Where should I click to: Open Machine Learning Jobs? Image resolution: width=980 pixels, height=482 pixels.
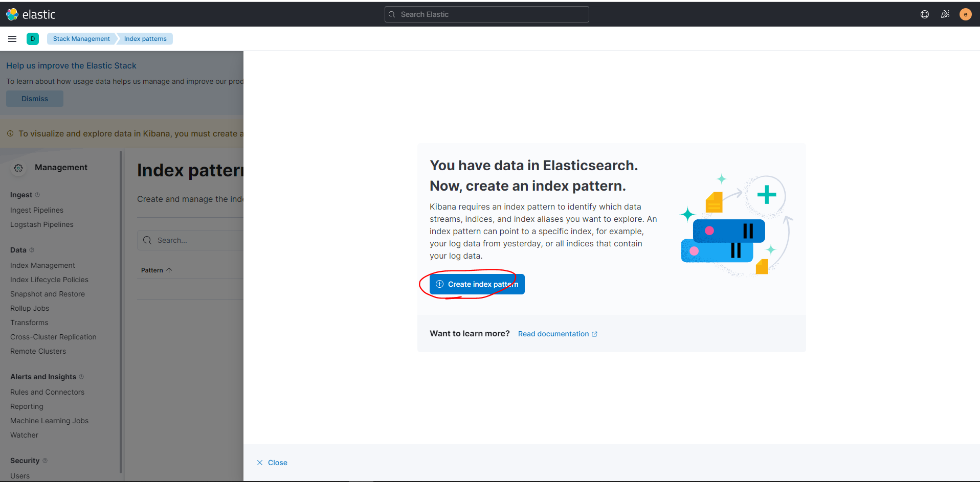pyautogui.click(x=49, y=421)
